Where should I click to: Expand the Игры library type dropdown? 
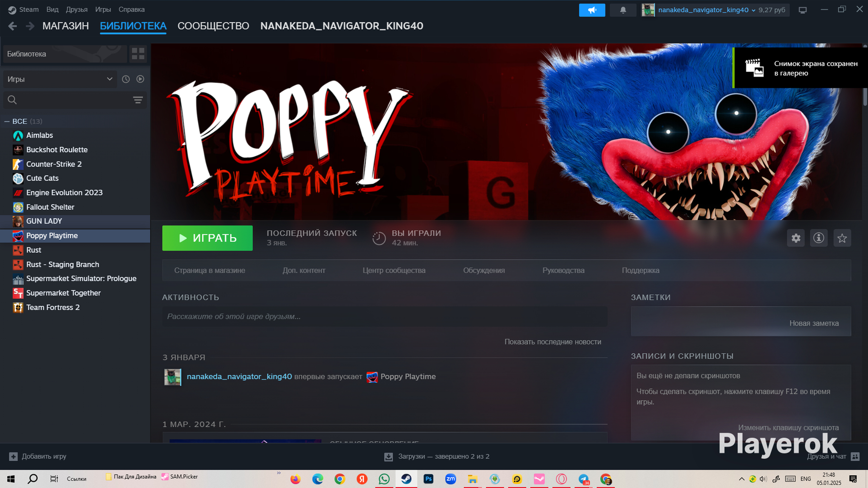coord(60,79)
